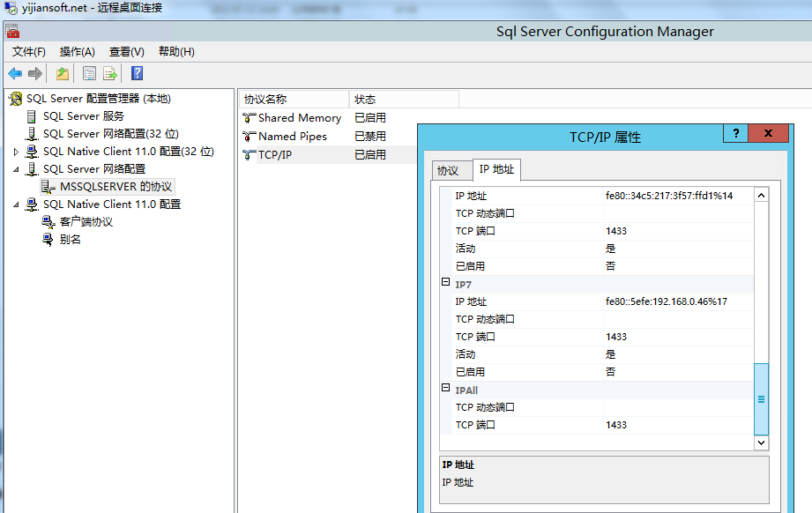
Task: Click the Forward arrow toolbar icon
Action: pos(35,73)
